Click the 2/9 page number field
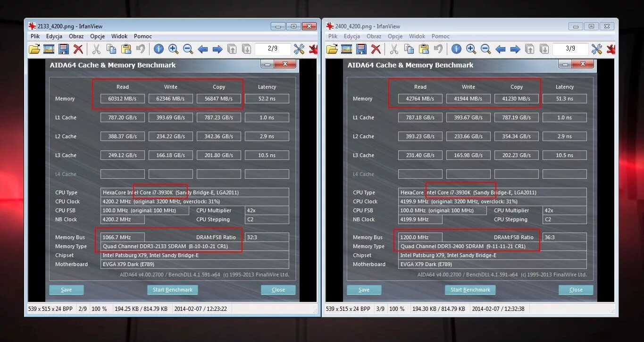 click(273, 49)
